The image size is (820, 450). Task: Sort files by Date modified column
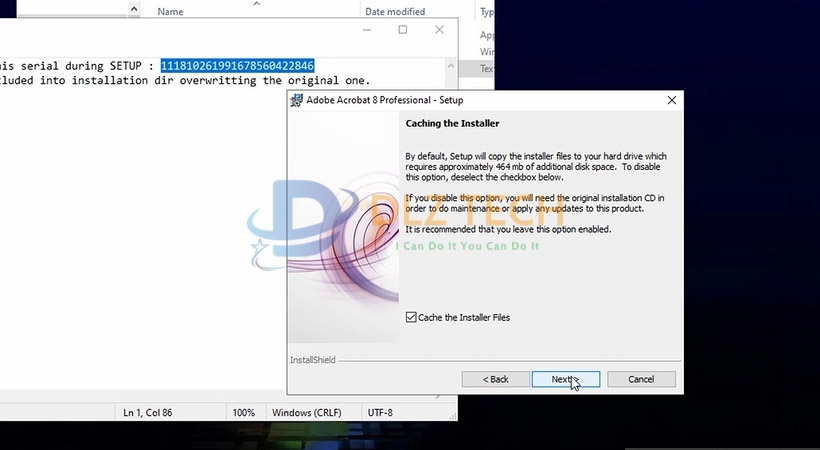click(x=394, y=12)
